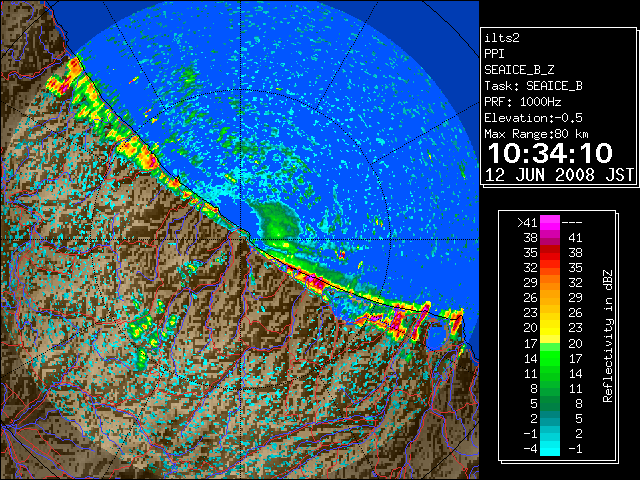Viewport: 640px width, 480px height.
Task: Click the 'SEAICE_B_Z' product name
Action: click(519, 70)
